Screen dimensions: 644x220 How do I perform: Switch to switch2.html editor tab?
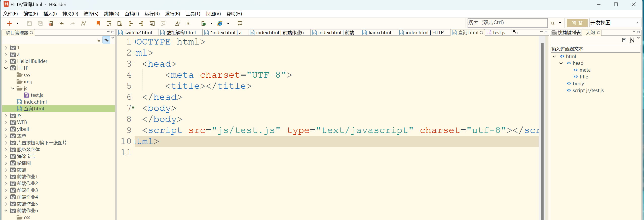tap(138, 32)
